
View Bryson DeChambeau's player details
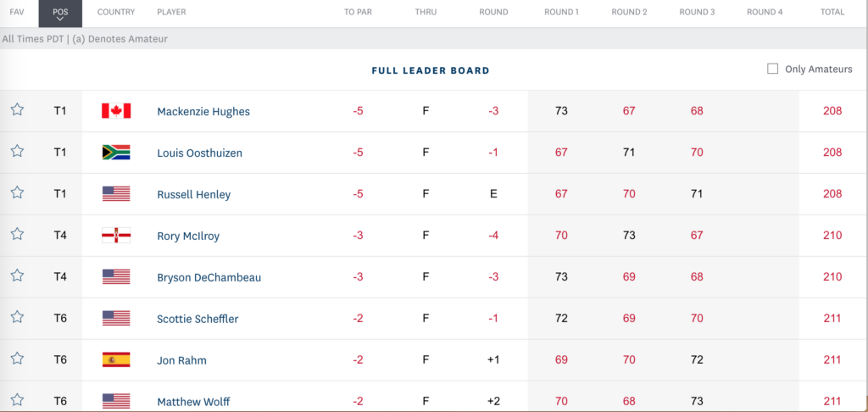coord(209,277)
